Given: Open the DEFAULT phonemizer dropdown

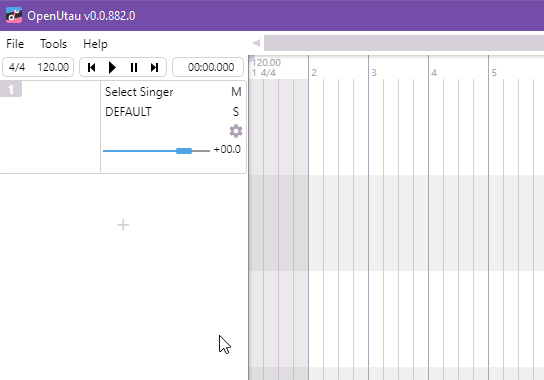Looking at the screenshot, I should (128, 112).
